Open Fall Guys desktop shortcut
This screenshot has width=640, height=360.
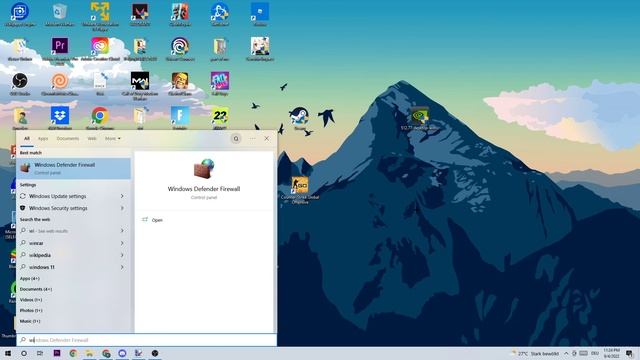tap(220, 82)
